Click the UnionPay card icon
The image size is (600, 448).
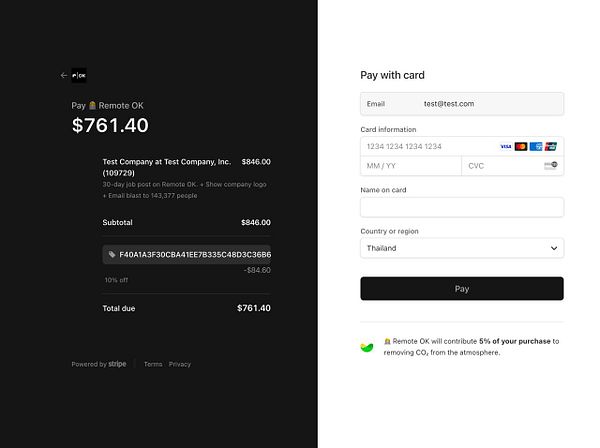tap(551, 146)
